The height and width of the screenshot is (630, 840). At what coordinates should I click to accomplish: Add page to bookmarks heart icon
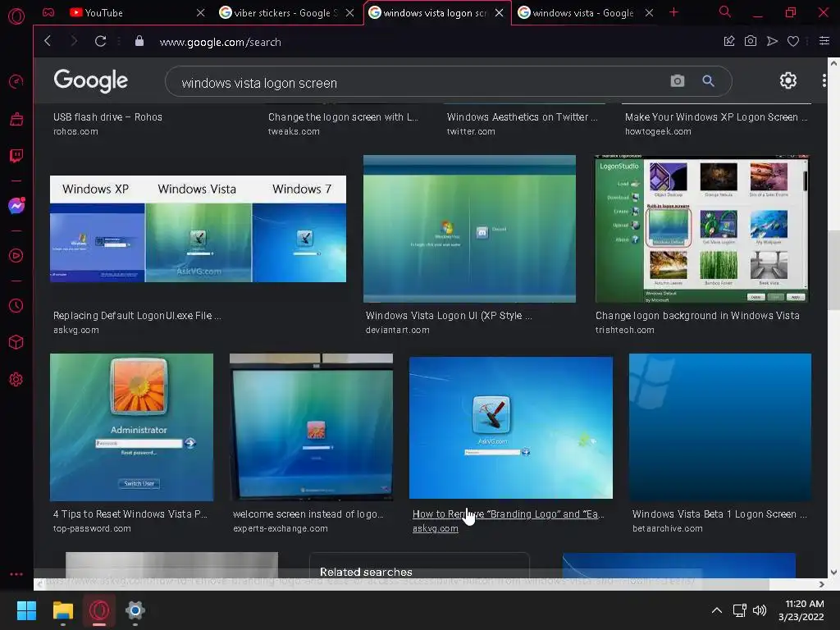(x=793, y=41)
